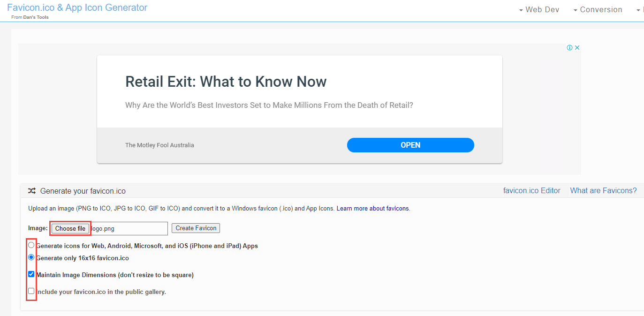Click the Favicon.ico & App Icon Generator title
Screen dimensions: 644x316
[x=77, y=8]
